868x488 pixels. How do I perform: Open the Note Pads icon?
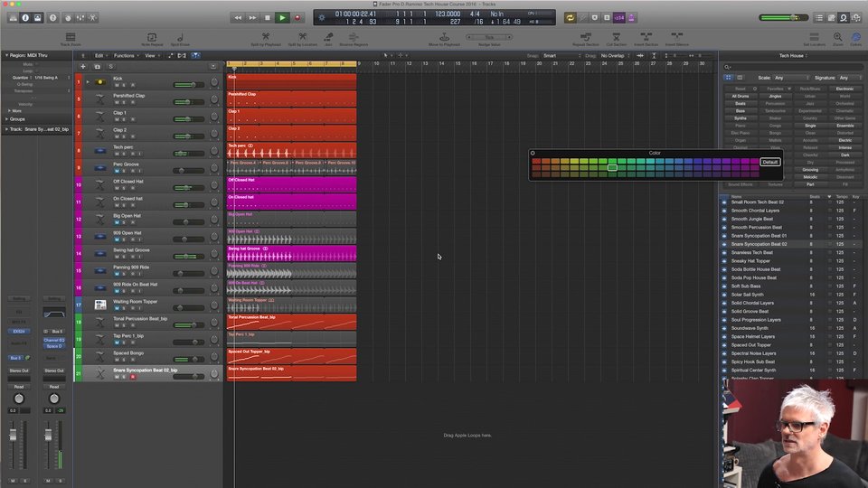(x=832, y=18)
